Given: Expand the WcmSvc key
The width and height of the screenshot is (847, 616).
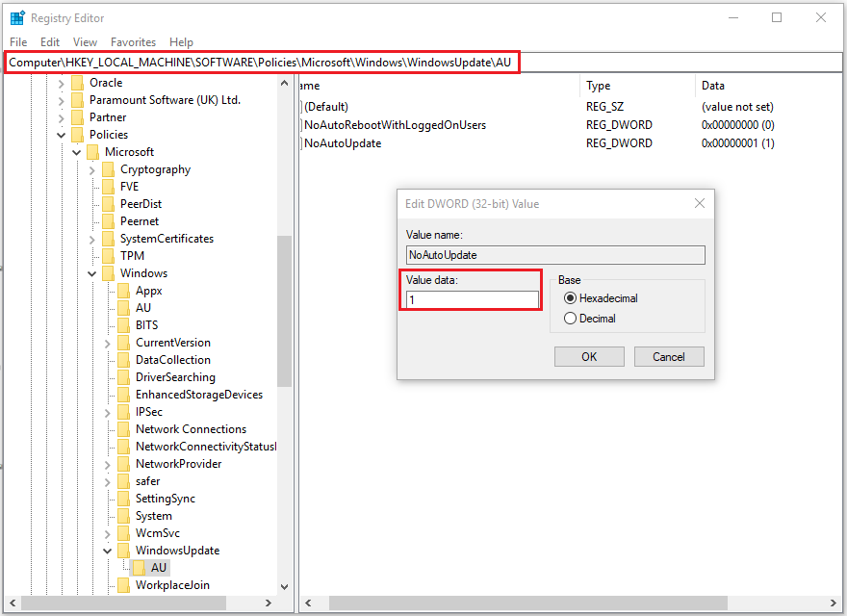Looking at the screenshot, I should click(x=108, y=534).
